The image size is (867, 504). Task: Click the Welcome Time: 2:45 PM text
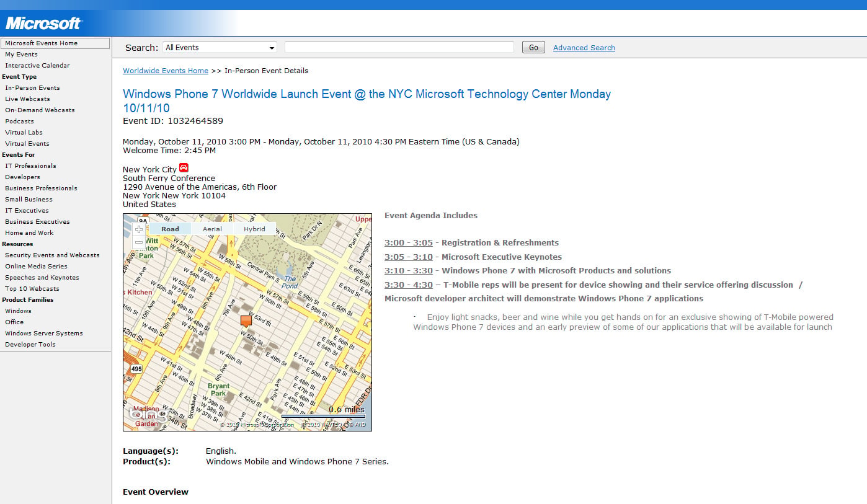click(x=169, y=151)
